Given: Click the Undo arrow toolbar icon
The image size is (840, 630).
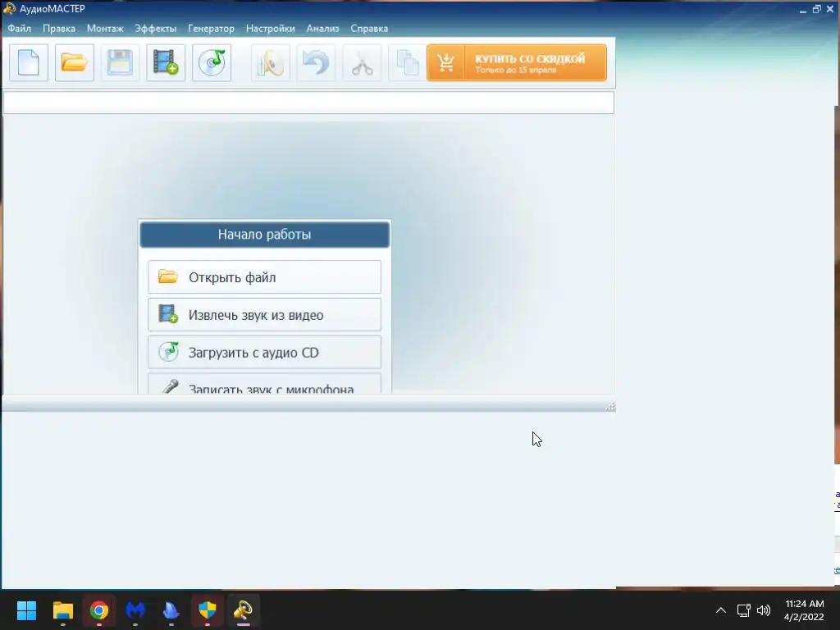Looking at the screenshot, I should point(316,62).
